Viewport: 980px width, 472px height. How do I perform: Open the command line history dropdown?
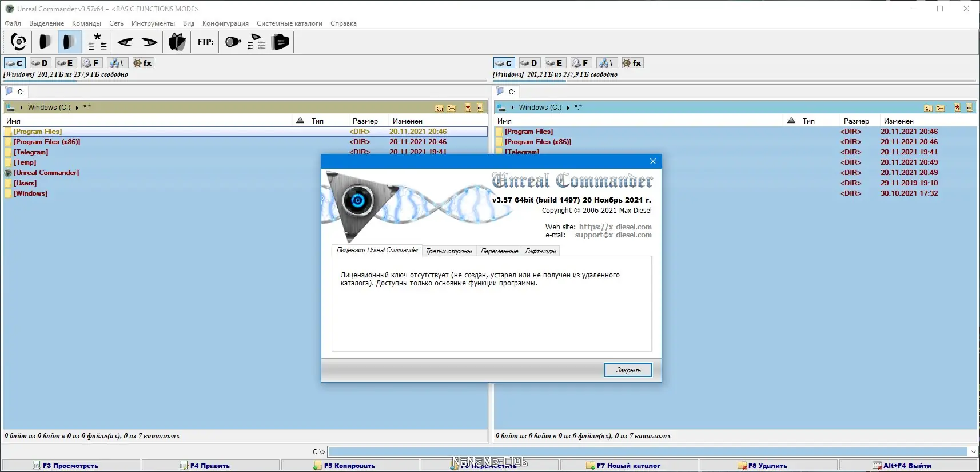pos(973,452)
